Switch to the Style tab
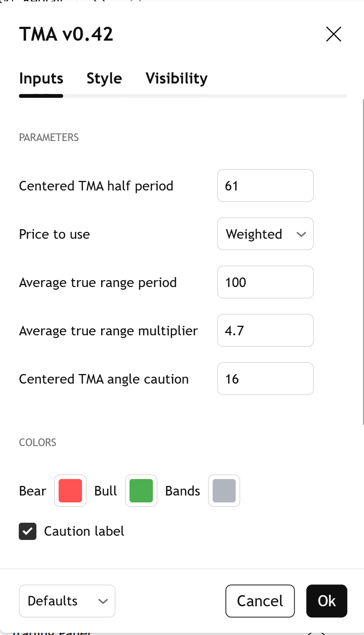Image resolution: width=364 pixels, height=635 pixels. (x=104, y=78)
